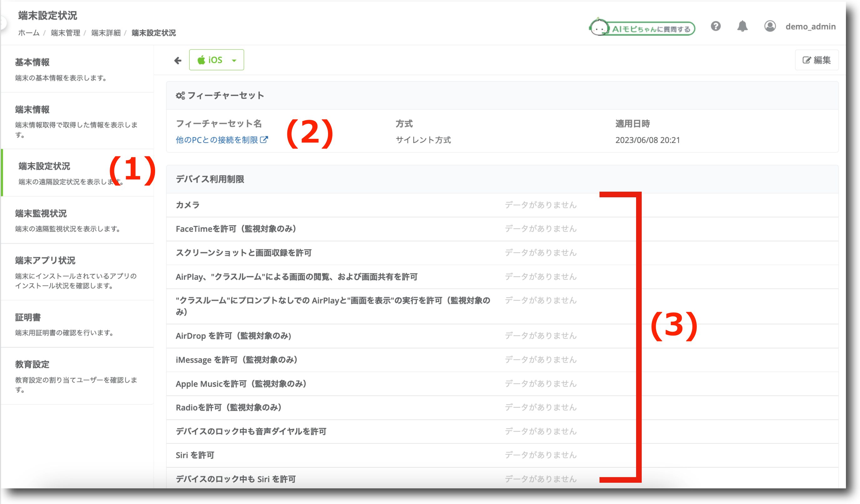Select 端末情報 in the sidebar
This screenshot has width=860, height=504.
tap(77, 121)
